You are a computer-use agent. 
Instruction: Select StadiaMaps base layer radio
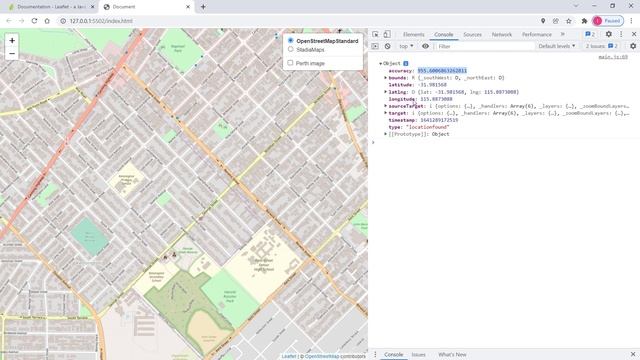[x=291, y=49]
